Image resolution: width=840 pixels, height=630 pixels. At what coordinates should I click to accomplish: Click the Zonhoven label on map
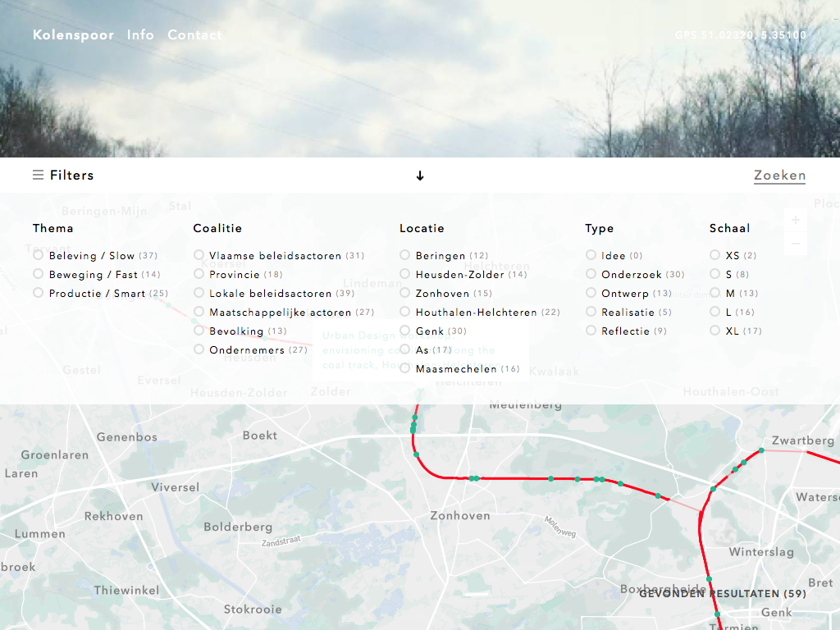460,515
